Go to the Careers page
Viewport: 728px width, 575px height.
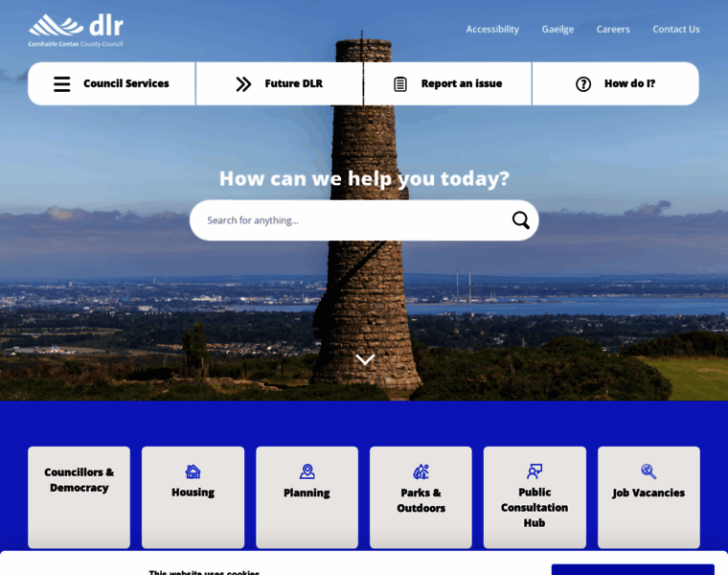(613, 30)
